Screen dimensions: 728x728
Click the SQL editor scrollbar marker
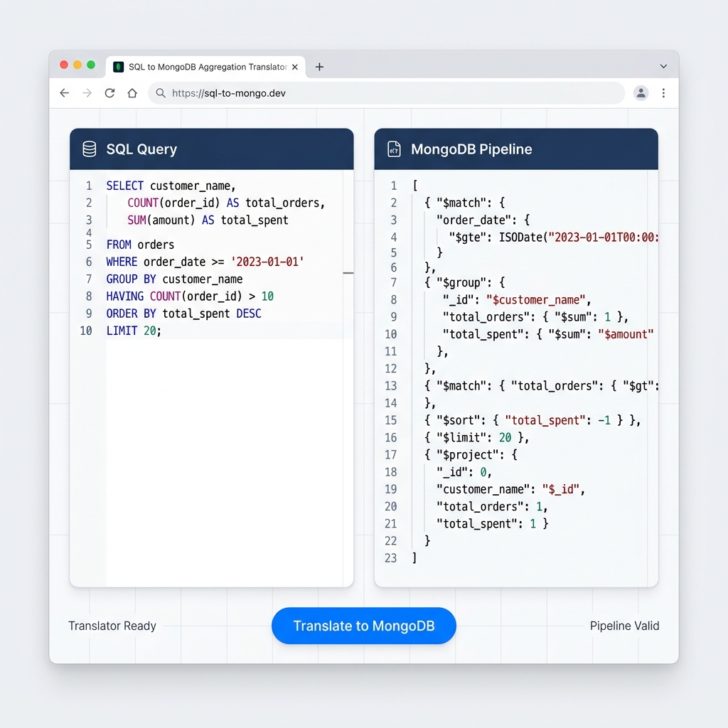(x=348, y=273)
